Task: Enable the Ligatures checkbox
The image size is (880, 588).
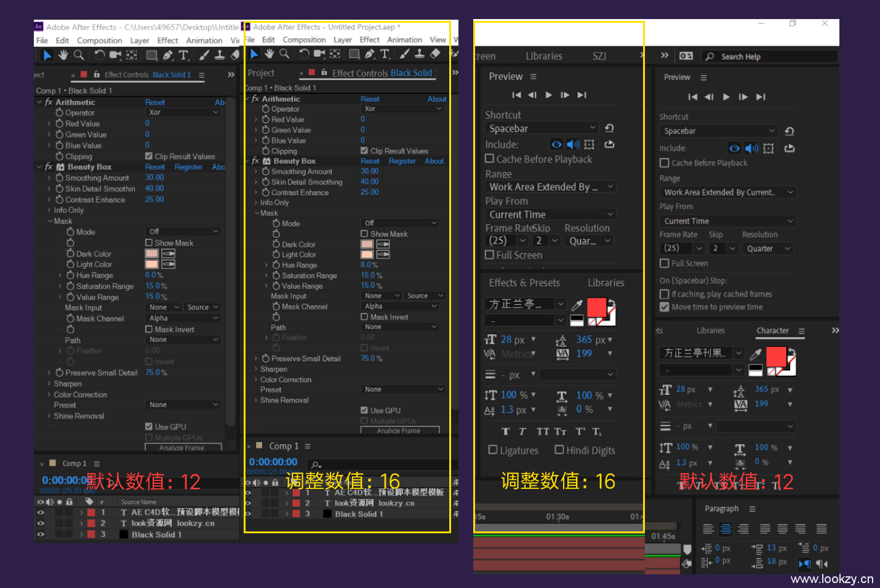Action: point(493,450)
